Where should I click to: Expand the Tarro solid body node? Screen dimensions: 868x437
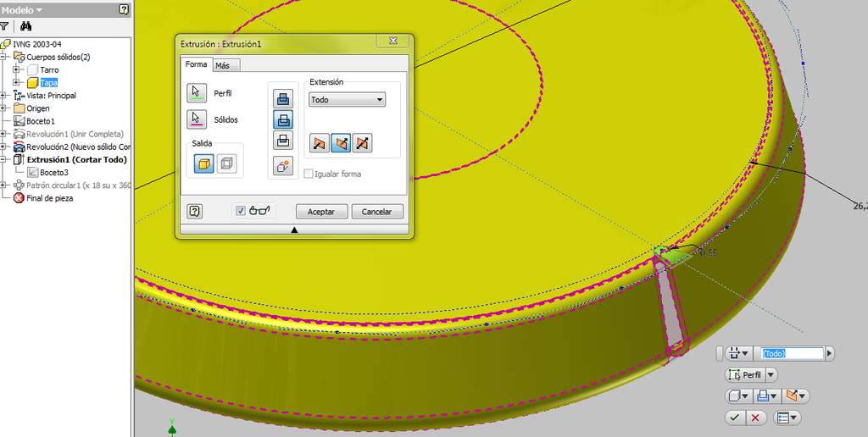click(16, 69)
